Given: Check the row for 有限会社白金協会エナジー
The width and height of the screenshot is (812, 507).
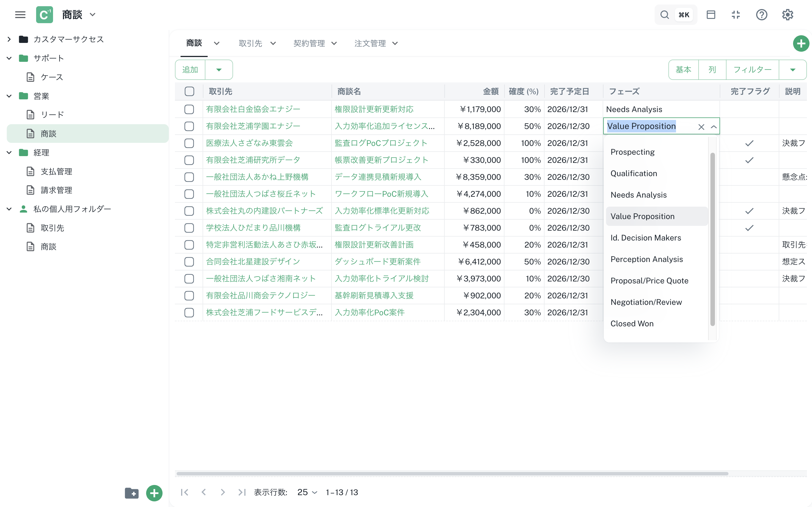Looking at the screenshot, I should [x=189, y=109].
